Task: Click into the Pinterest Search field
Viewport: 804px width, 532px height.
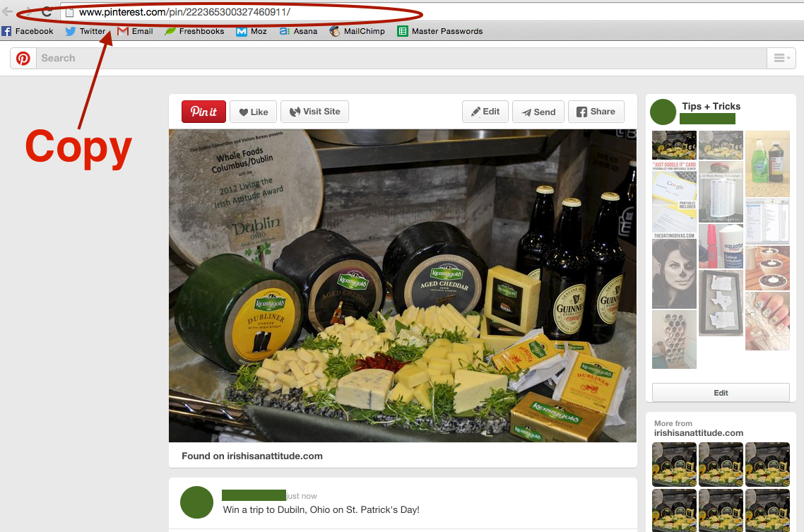Action: [401, 59]
